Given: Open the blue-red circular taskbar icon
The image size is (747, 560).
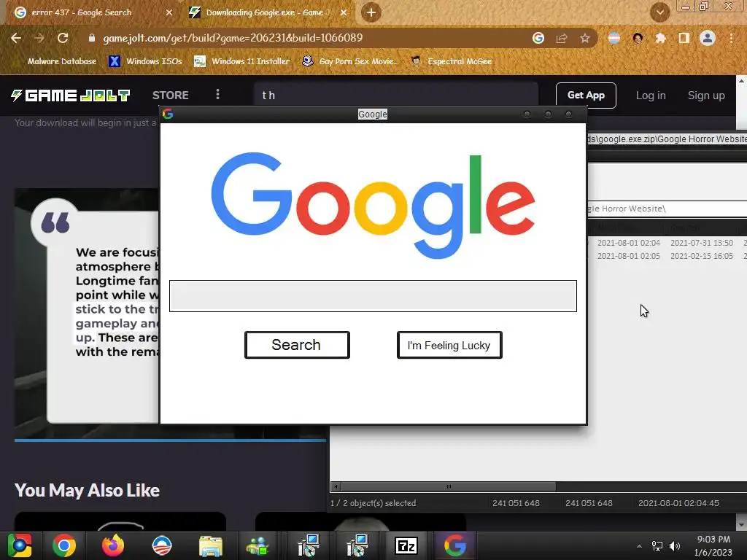Looking at the screenshot, I should [162, 545].
